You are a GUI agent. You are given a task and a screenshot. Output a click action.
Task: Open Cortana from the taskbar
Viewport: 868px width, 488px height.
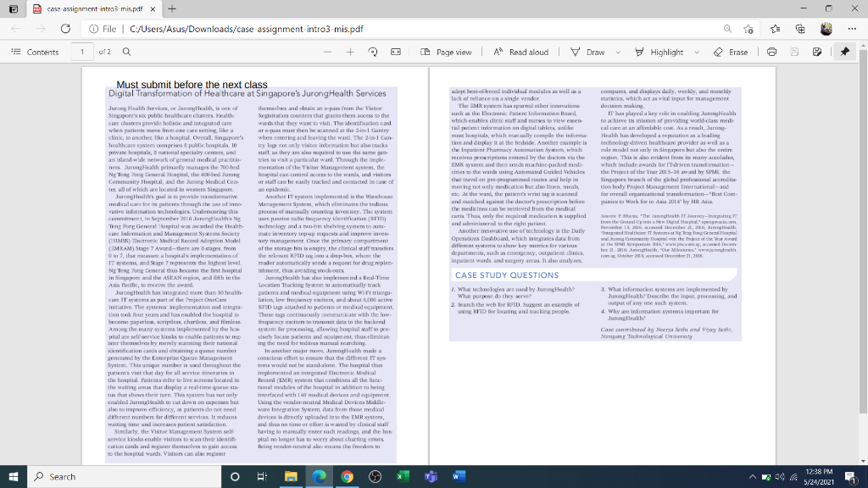click(x=235, y=476)
